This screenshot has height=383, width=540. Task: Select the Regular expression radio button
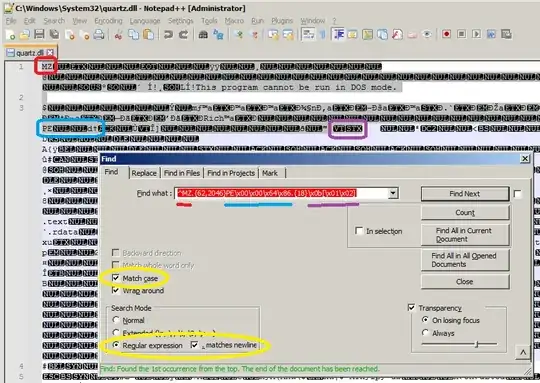coord(116,345)
